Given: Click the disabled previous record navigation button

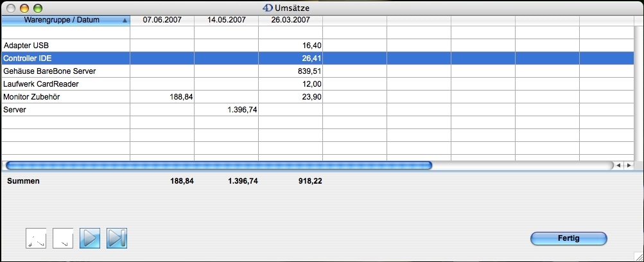Looking at the screenshot, I should [63, 238].
